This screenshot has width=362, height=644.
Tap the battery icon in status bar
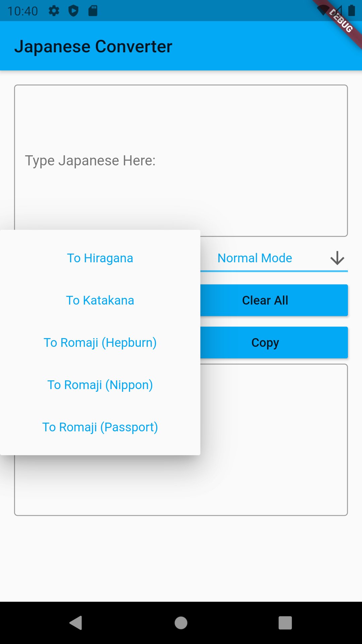point(352,11)
